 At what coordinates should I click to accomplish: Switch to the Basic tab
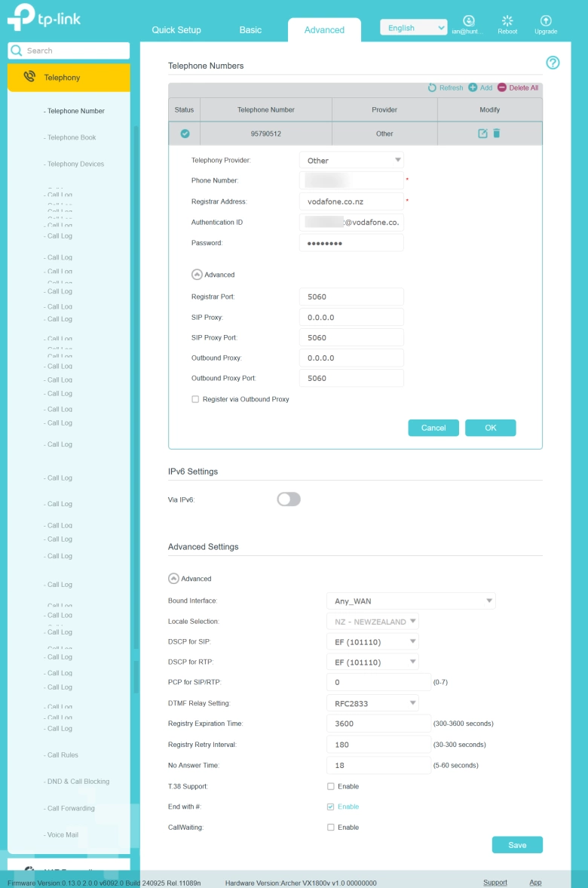(250, 29)
